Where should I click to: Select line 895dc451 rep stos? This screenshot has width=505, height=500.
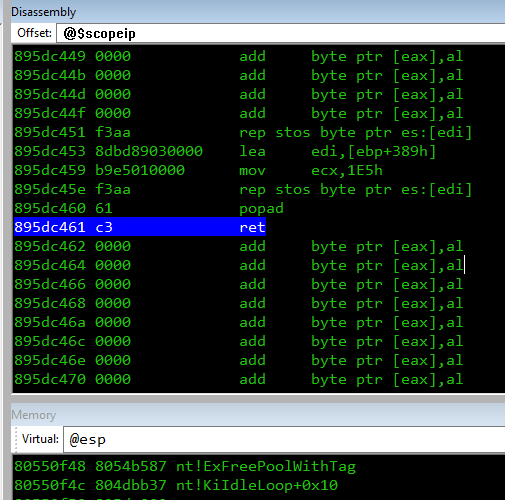pyautogui.click(x=243, y=132)
